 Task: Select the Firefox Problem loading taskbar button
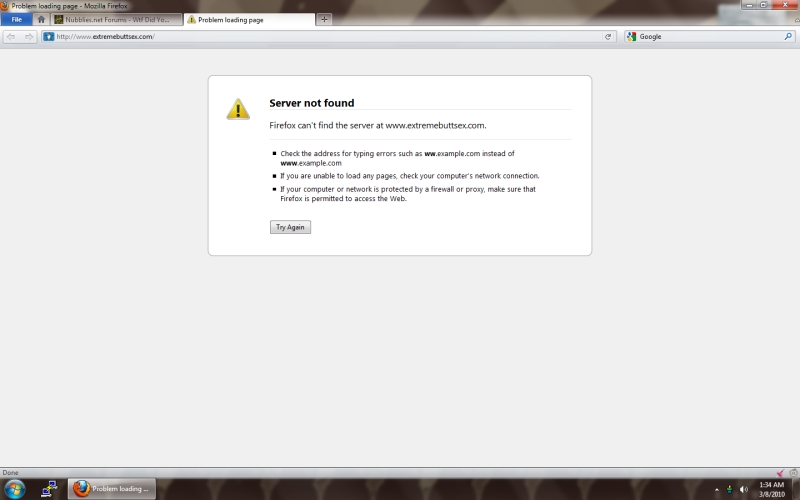112,489
